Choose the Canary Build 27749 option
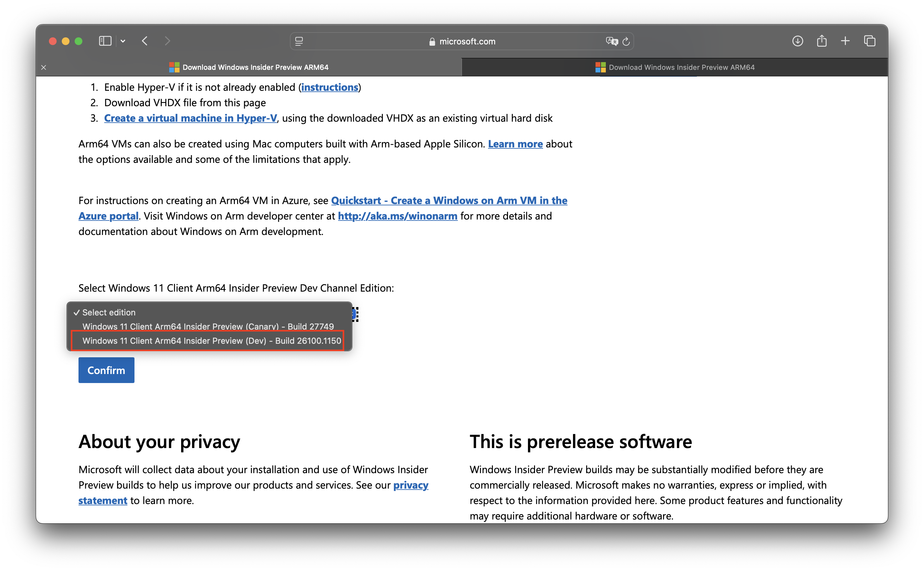 (208, 326)
